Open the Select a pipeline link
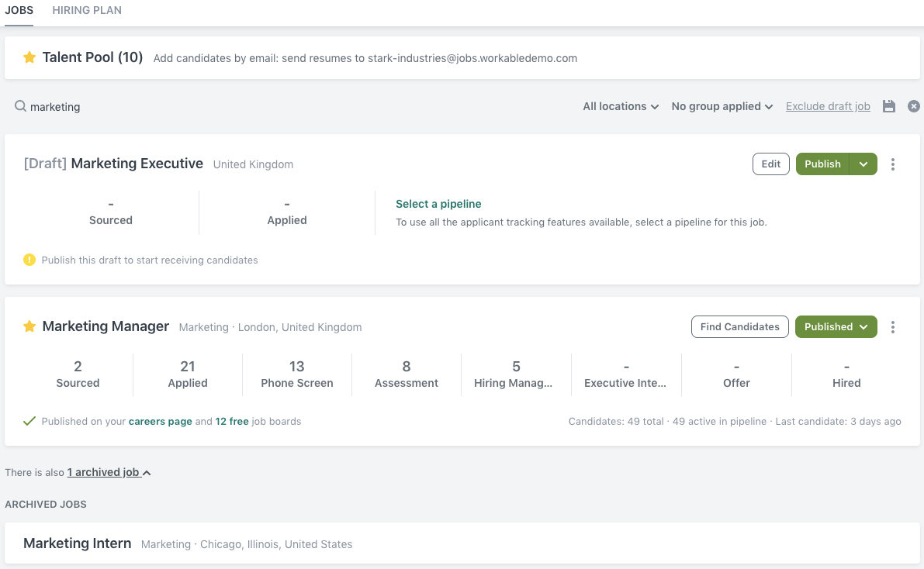This screenshot has width=924, height=569. (x=438, y=204)
